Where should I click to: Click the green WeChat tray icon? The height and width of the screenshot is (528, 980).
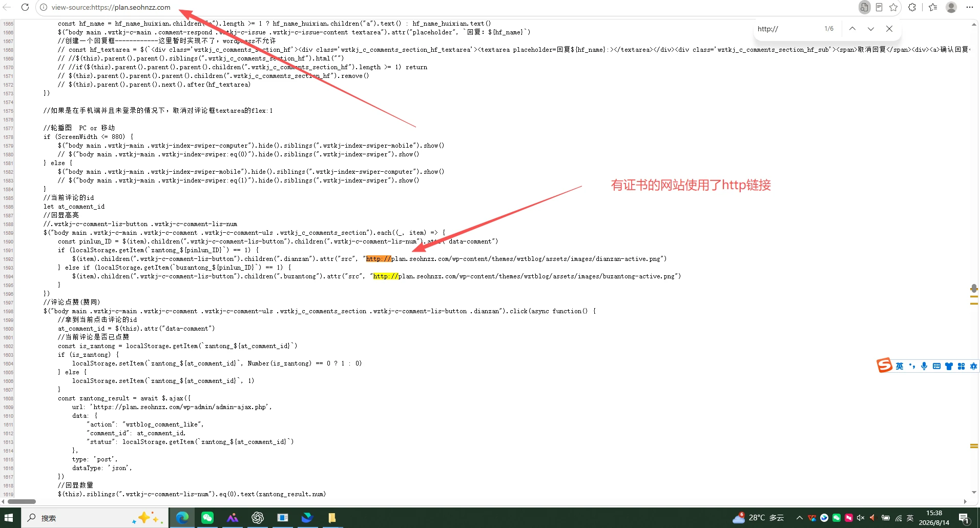coord(837,518)
